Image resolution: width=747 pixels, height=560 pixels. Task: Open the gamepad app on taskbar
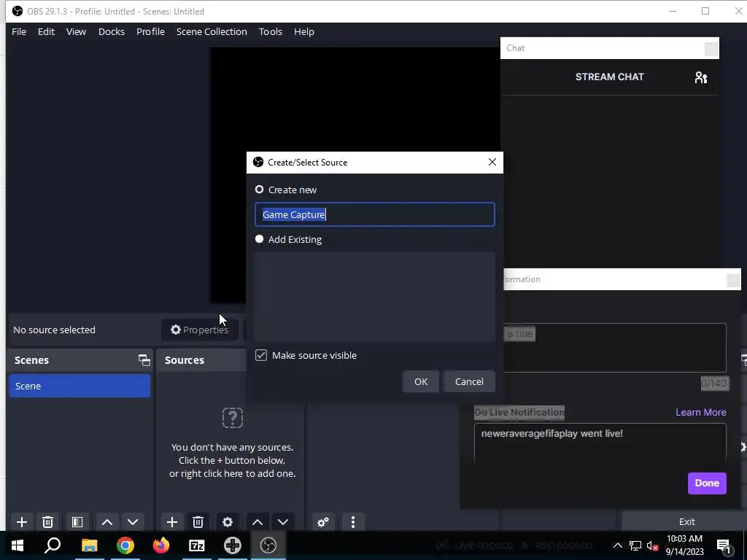point(233,545)
